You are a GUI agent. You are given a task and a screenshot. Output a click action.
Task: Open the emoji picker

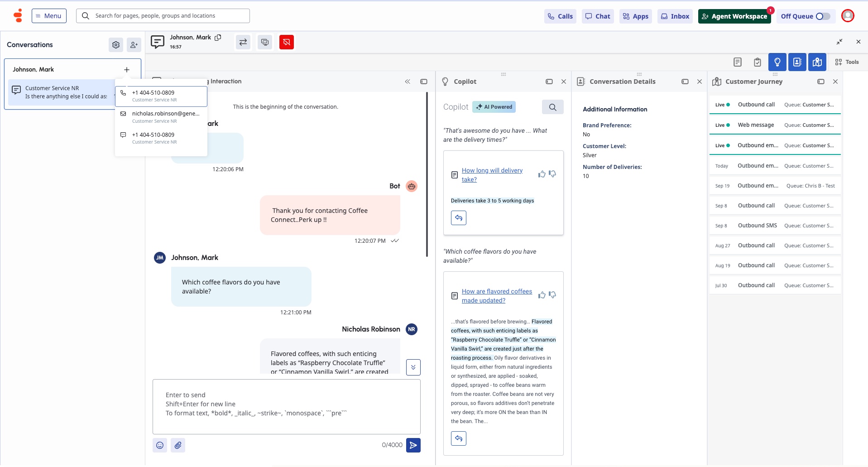point(160,445)
